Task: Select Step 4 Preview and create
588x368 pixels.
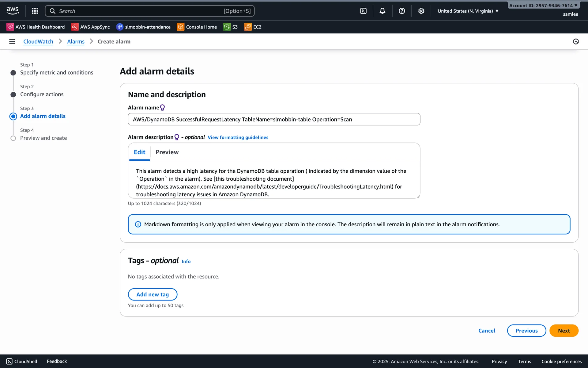Action: pyautogui.click(x=43, y=138)
